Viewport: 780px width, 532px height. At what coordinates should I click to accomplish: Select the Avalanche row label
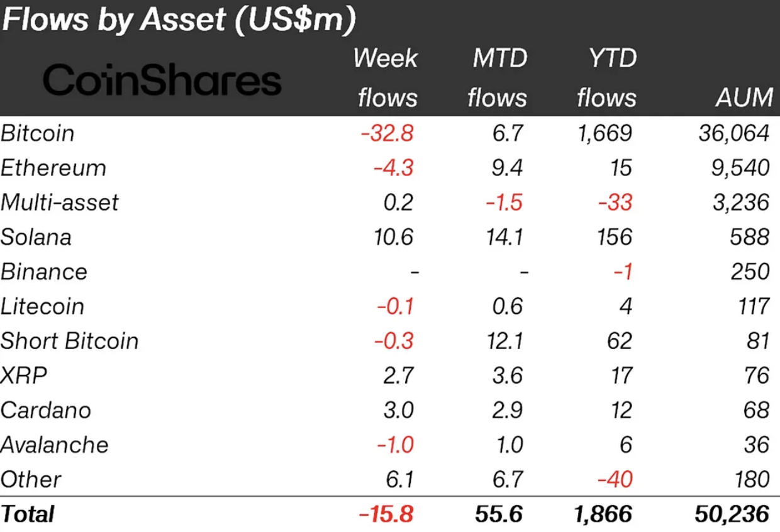click(55, 445)
